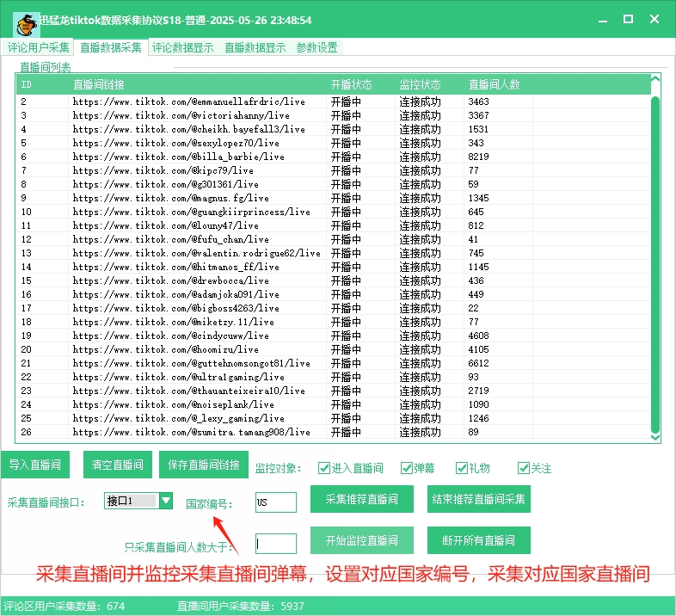This screenshot has height=616, width=676.
Task: Close the application window
Action: (x=654, y=20)
